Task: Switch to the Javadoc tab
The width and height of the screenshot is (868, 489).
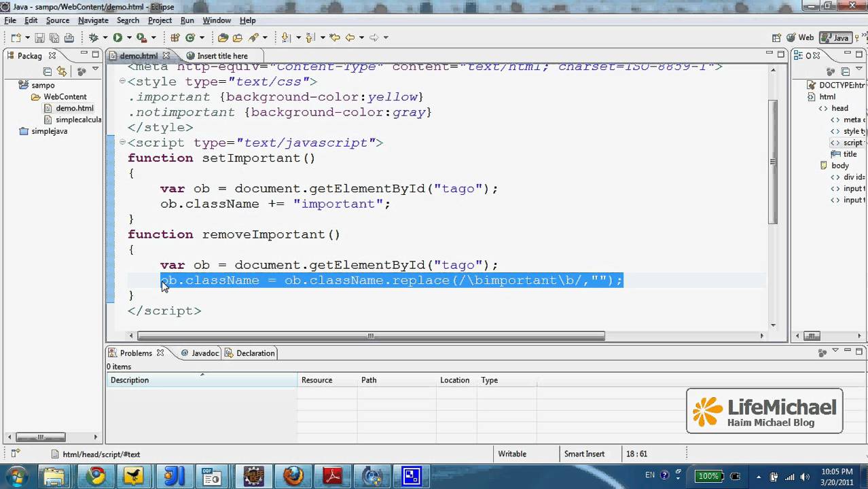Action: 199,353
